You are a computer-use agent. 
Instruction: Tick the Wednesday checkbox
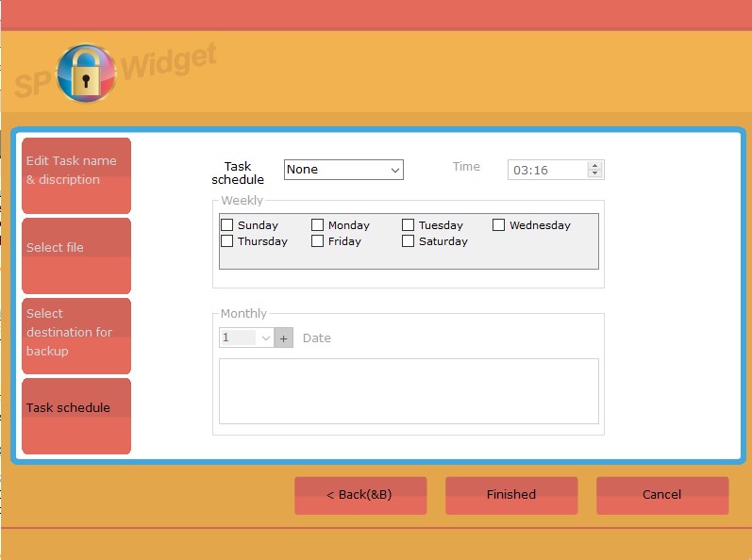499,225
